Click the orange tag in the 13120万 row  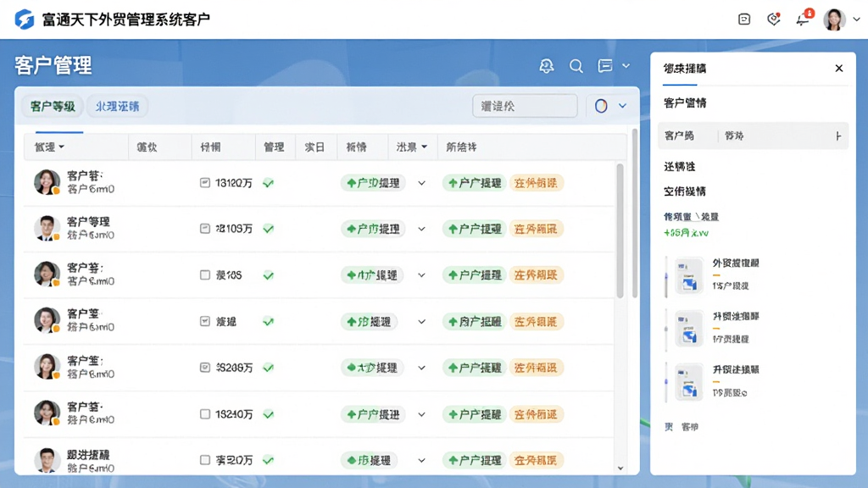[x=536, y=183]
